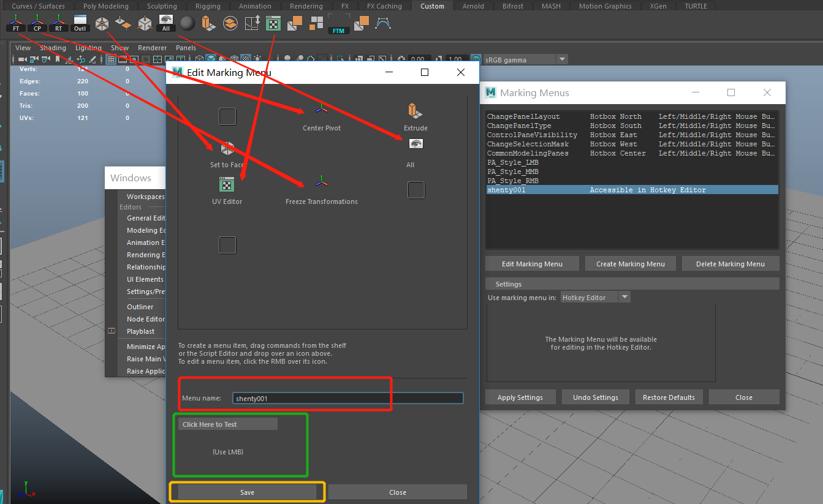Click the Bookmarks viewport toolbar icon
Viewport: 823px width, 504px height.
tap(57, 59)
